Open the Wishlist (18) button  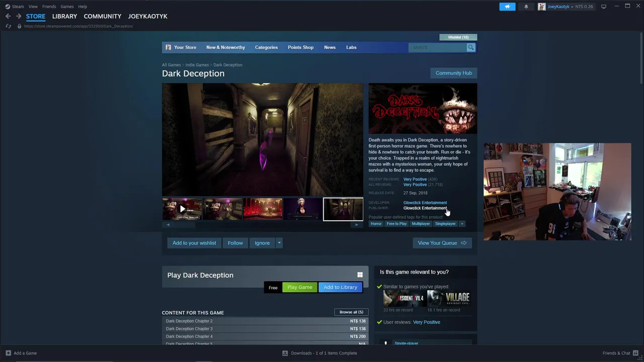pyautogui.click(x=458, y=37)
